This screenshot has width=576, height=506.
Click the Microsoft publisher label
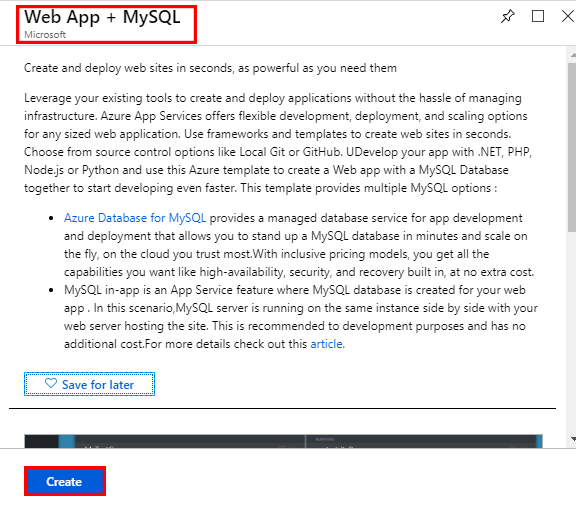point(45,35)
